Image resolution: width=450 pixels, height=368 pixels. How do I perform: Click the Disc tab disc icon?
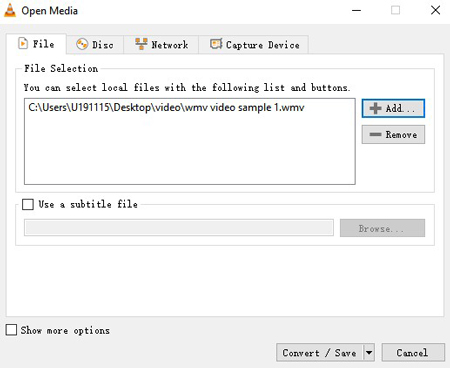[82, 44]
